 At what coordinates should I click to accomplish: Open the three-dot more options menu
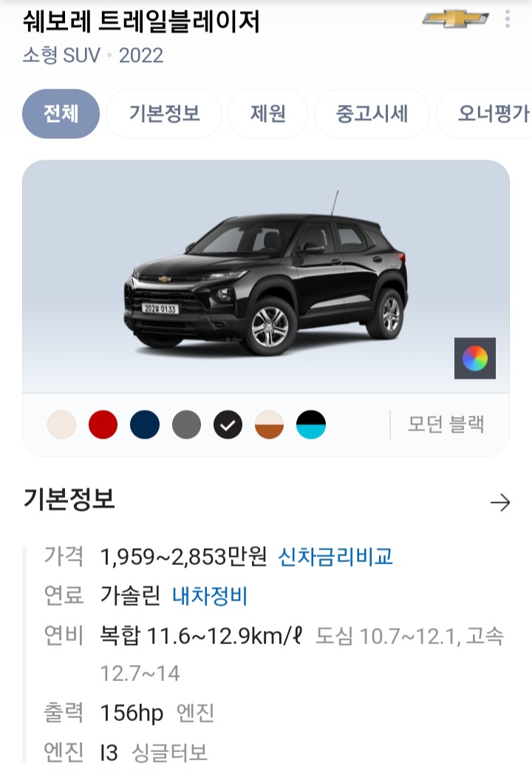click(x=508, y=20)
